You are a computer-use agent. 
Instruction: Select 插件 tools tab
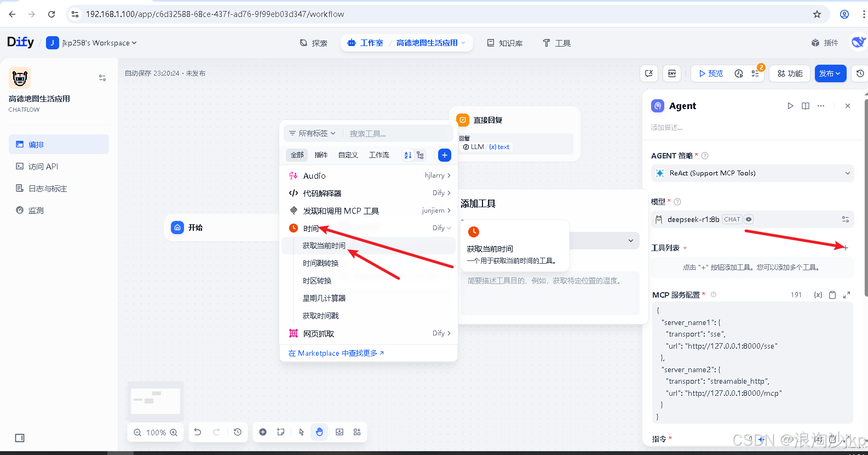(x=321, y=155)
